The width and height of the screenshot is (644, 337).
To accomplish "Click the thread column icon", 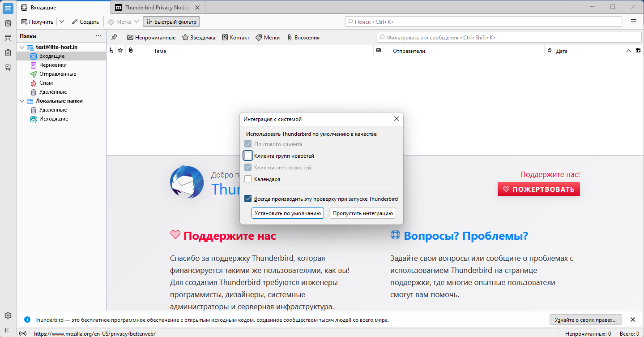I will tap(111, 51).
